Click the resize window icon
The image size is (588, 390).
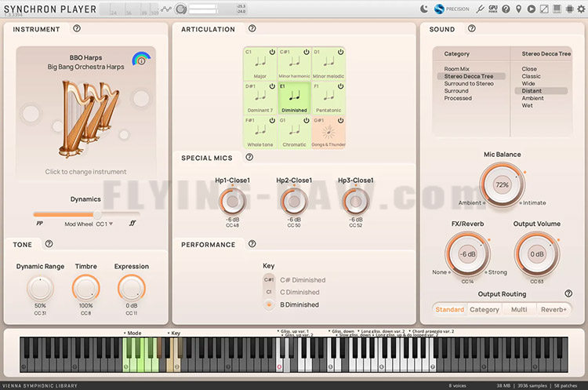[544, 9]
